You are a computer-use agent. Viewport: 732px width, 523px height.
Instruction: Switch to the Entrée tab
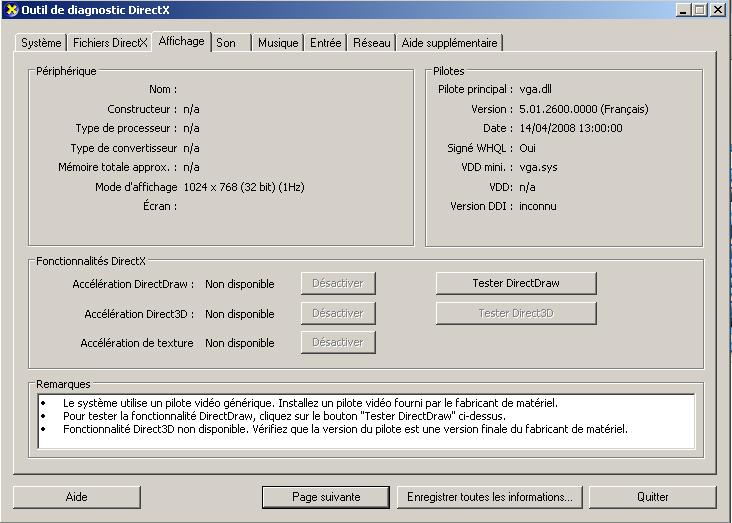[x=326, y=43]
